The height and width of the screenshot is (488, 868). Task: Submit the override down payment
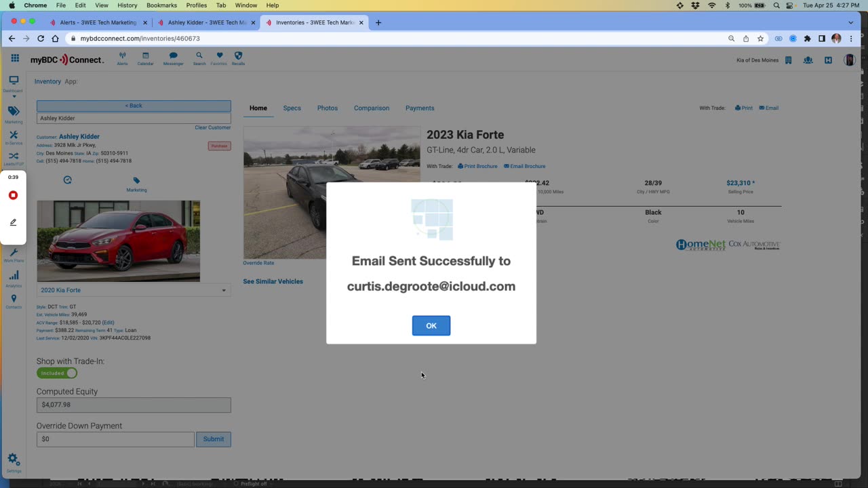point(214,439)
